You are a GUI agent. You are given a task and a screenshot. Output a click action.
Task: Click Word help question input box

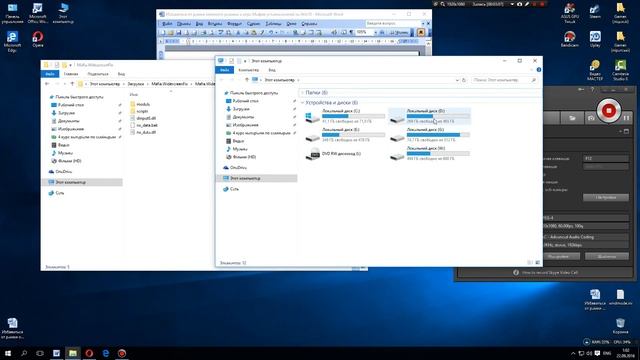[x=393, y=23]
